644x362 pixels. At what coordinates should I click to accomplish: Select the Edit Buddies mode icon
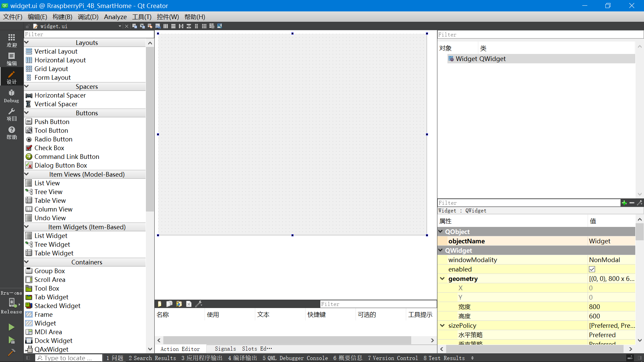pos(150,26)
